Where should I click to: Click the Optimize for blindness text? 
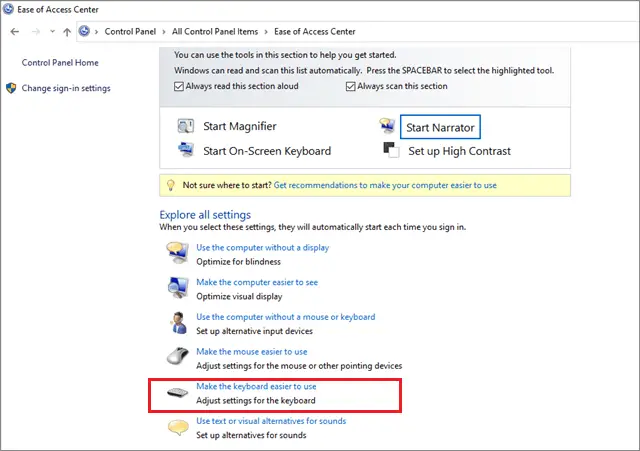pyautogui.click(x=238, y=262)
